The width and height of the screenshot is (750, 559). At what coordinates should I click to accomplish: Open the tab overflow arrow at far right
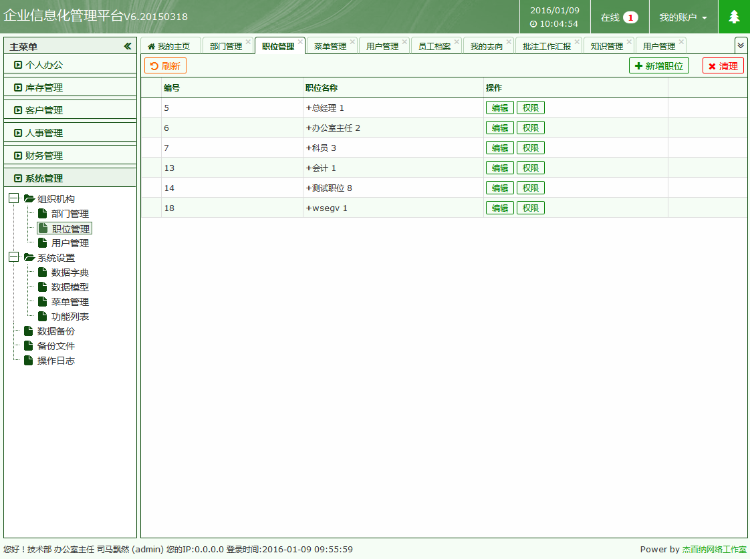click(740, 45)
